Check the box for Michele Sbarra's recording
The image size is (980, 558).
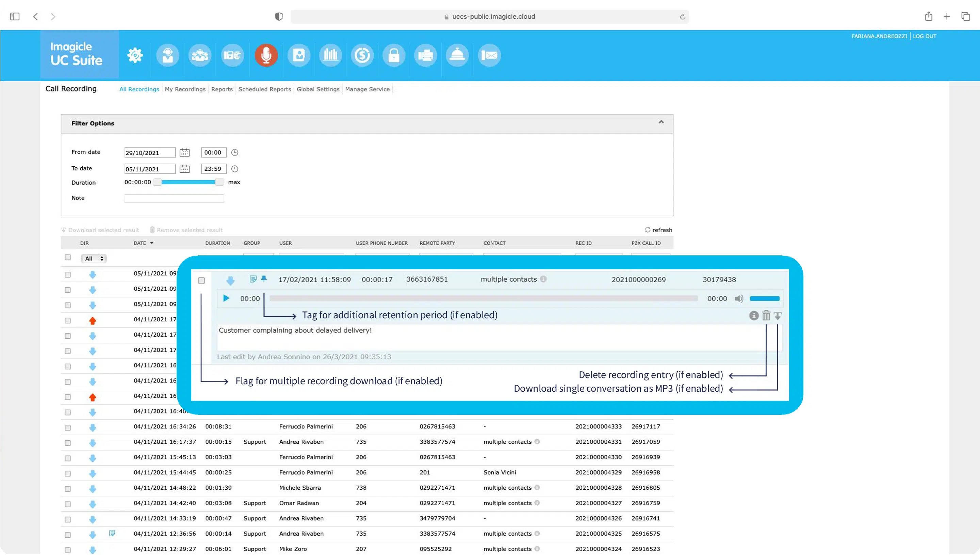pos(68,489)
